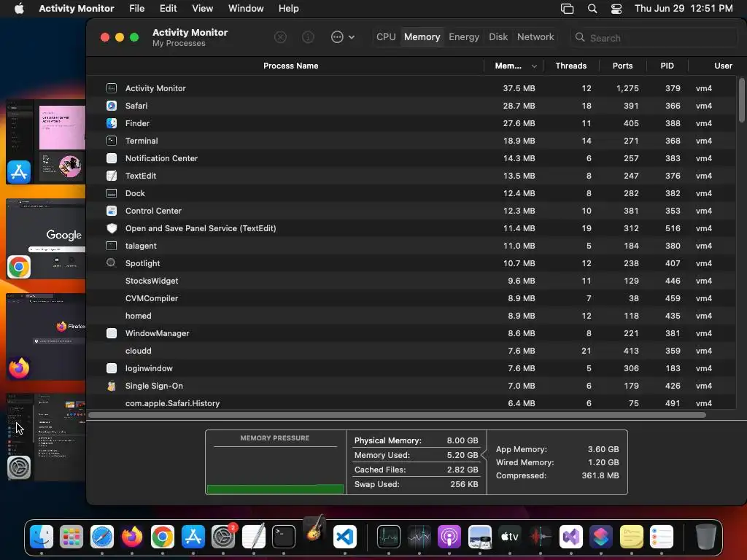Image resolution: width=747 pixels, height=560 pixels.
Task: Select the StocksWidget process row
Action: tap(411, 281)
